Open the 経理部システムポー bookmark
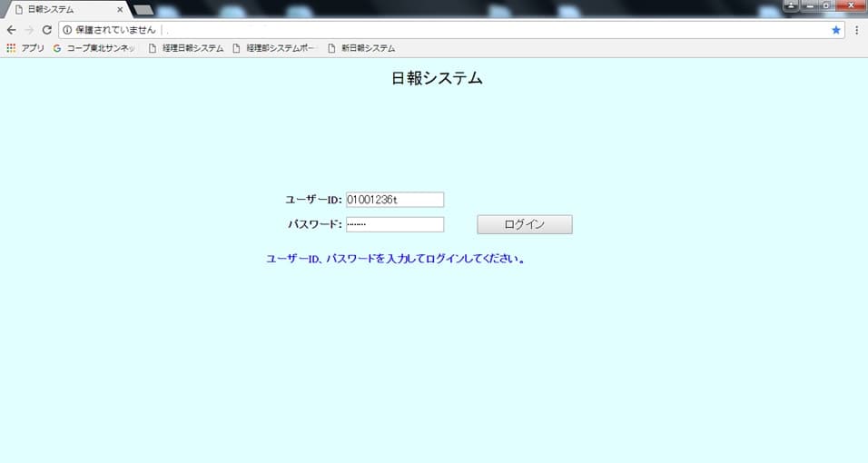Image resolution: width=868 pixels, height=463 pixels. click(274, 48)
